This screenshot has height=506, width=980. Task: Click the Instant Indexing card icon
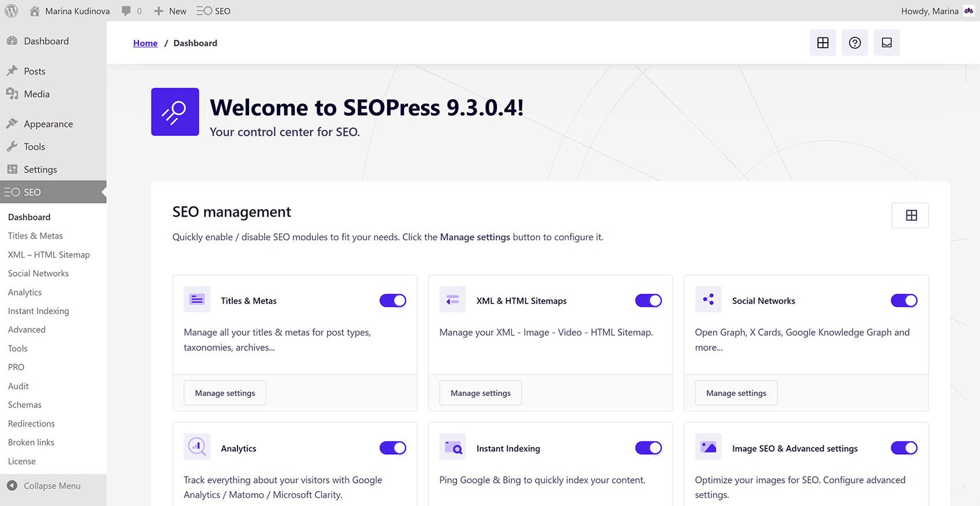point(453,447)
